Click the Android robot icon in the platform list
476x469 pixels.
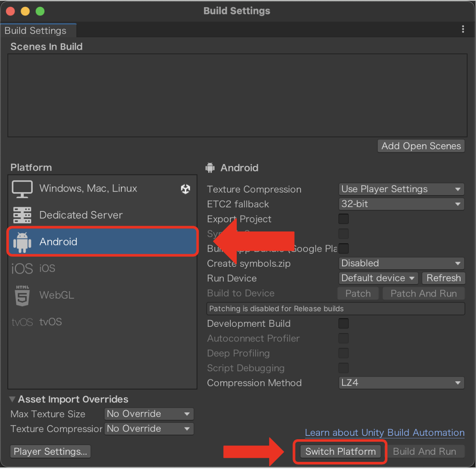22,242
